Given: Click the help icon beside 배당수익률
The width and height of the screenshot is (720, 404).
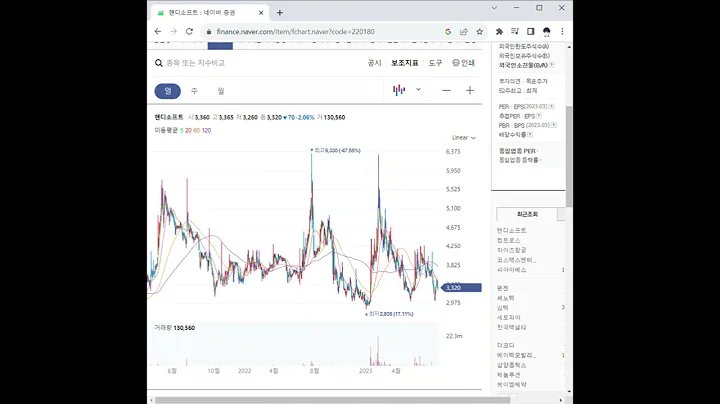Looking at the screenshot, I should tap(530, 134).
